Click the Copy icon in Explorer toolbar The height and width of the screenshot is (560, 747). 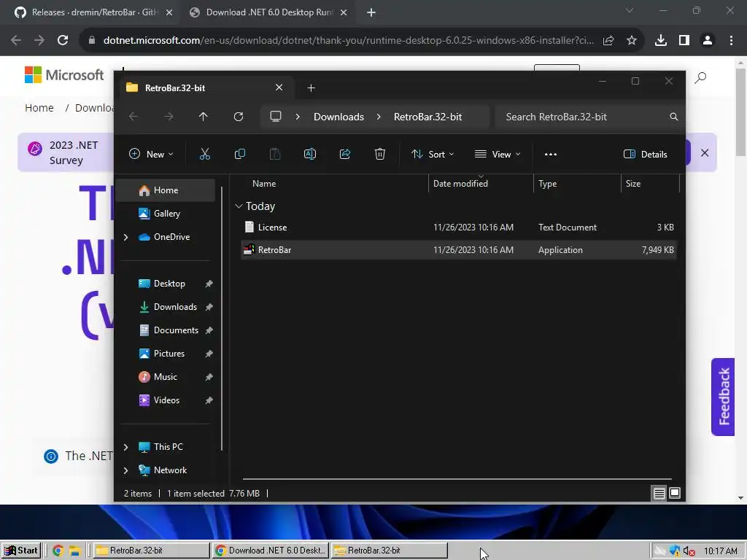[239, 155]
